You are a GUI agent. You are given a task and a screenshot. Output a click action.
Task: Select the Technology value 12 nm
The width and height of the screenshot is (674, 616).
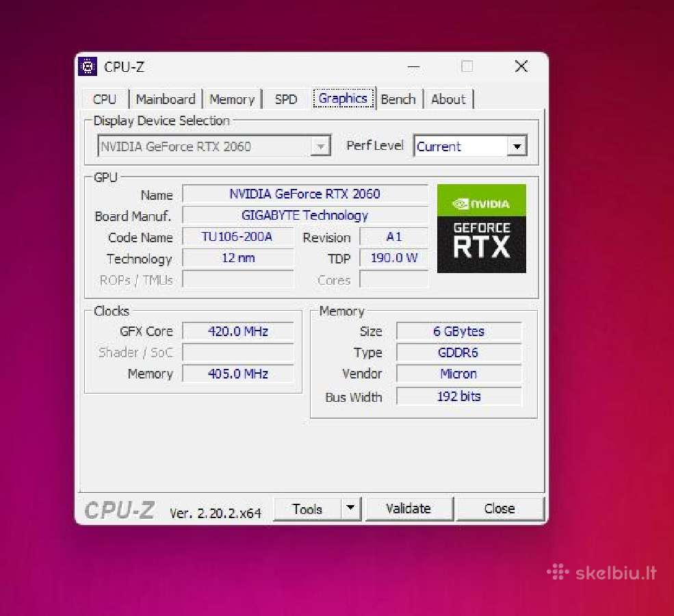click(x=237, y=258)
